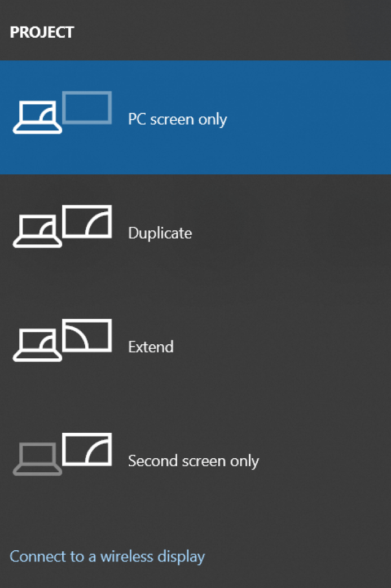Click the word wireless in the bottom link
This screenshot has height=588, width=391.
(x=126, y=556)
